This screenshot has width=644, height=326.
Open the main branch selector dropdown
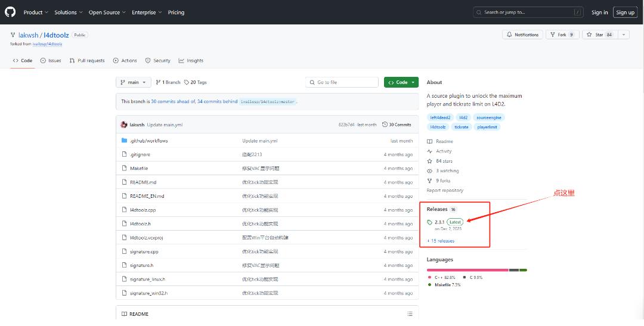coord(134,82)
